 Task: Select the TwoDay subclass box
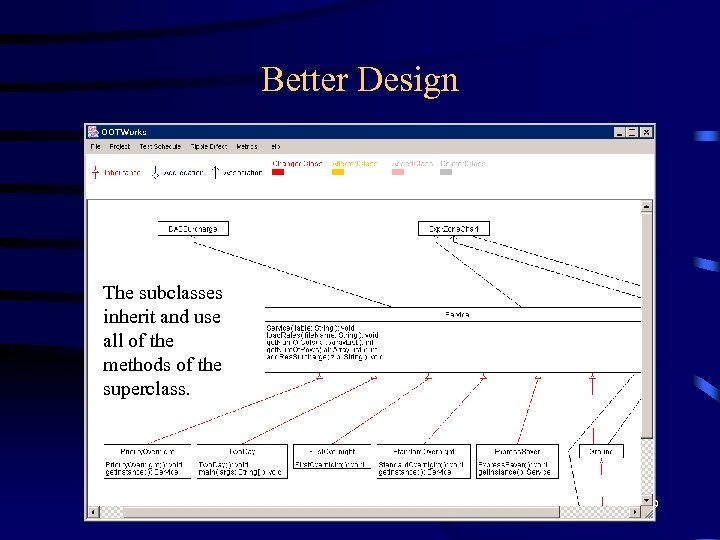point(242,461)
